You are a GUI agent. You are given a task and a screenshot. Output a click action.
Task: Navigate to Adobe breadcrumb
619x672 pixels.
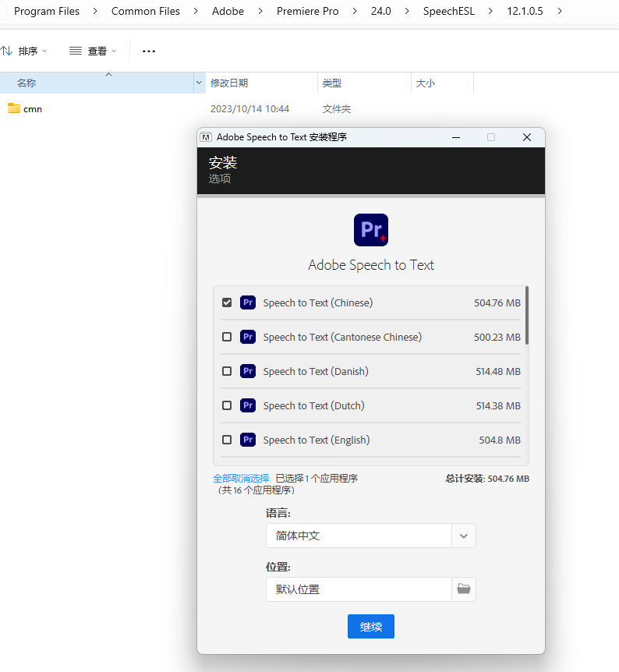point(228,11)
